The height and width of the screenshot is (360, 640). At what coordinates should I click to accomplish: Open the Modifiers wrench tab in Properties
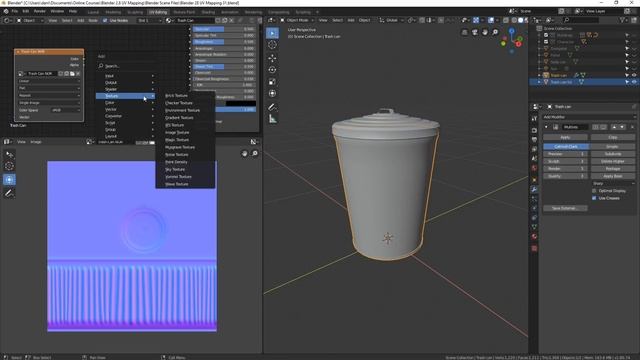pos(534,189)
